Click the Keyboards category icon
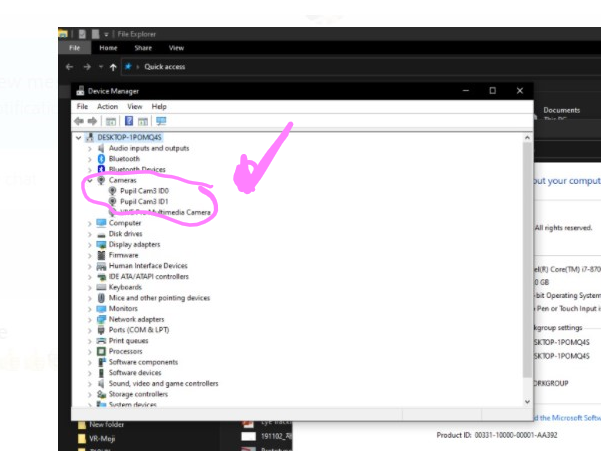 [x=101, y=287]
